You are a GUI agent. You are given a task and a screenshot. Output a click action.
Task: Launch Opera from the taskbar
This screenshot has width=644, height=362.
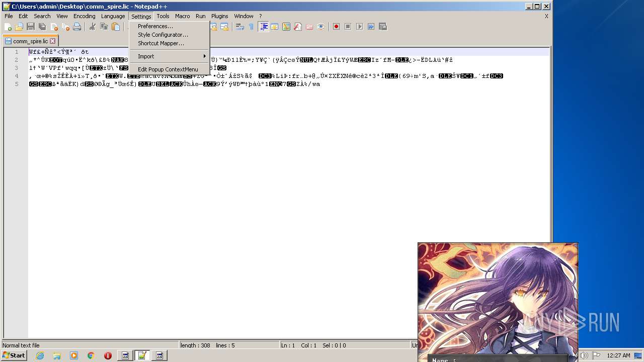click(108, 355)
